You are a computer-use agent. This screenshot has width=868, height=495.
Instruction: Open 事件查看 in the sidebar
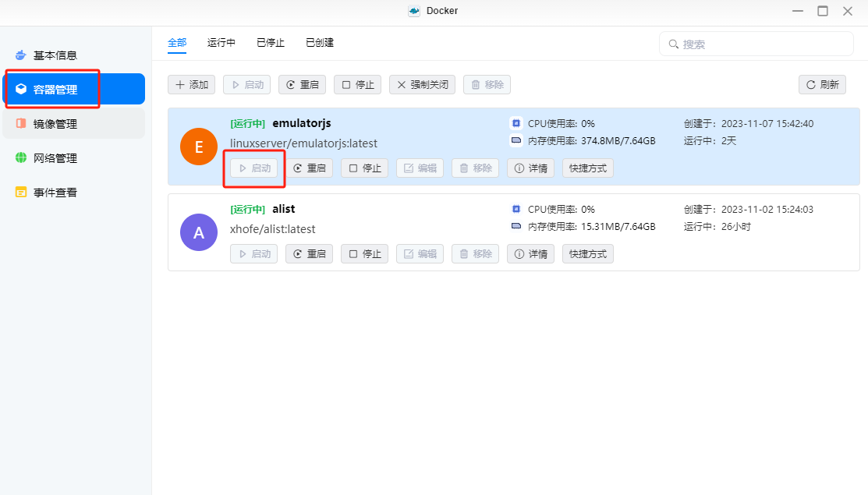(x=74, y=192)
